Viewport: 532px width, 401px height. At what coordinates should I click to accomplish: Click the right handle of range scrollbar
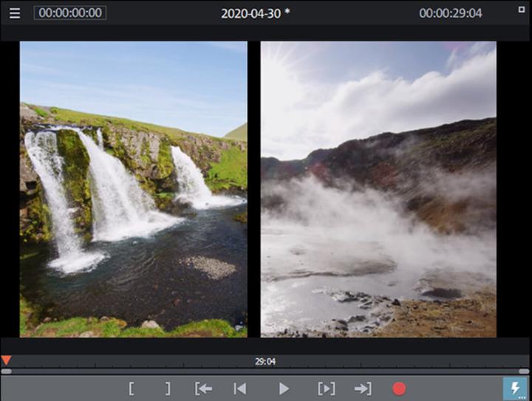pos(524,371)
